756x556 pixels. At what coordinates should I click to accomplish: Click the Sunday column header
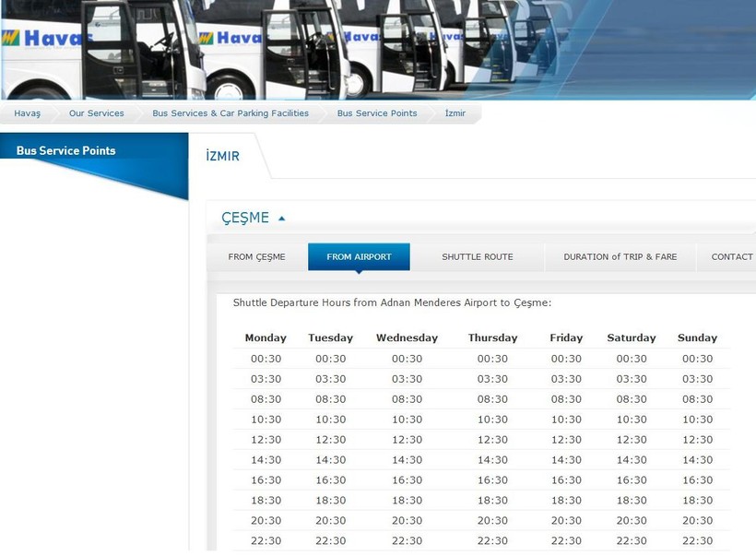pos(697,338)
